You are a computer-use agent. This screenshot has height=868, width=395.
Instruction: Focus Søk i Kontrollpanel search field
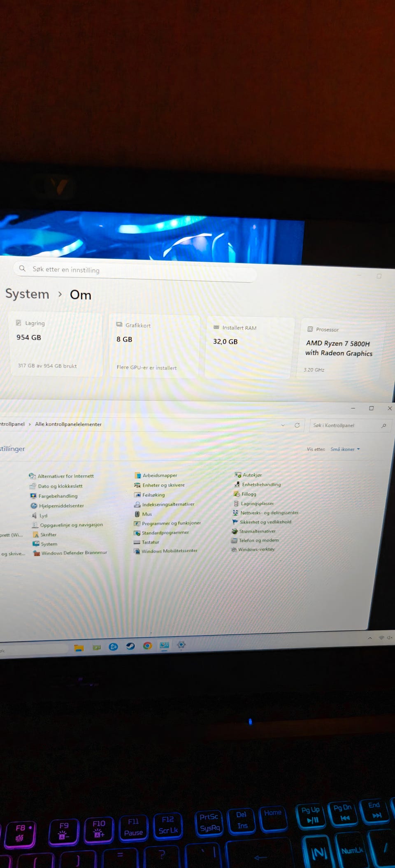coord(350,425)
